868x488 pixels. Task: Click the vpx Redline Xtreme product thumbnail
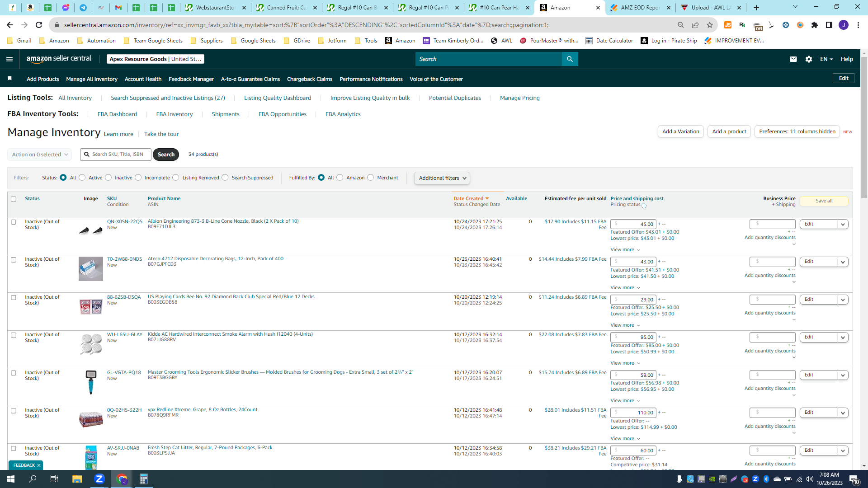(x=91, y=420)
